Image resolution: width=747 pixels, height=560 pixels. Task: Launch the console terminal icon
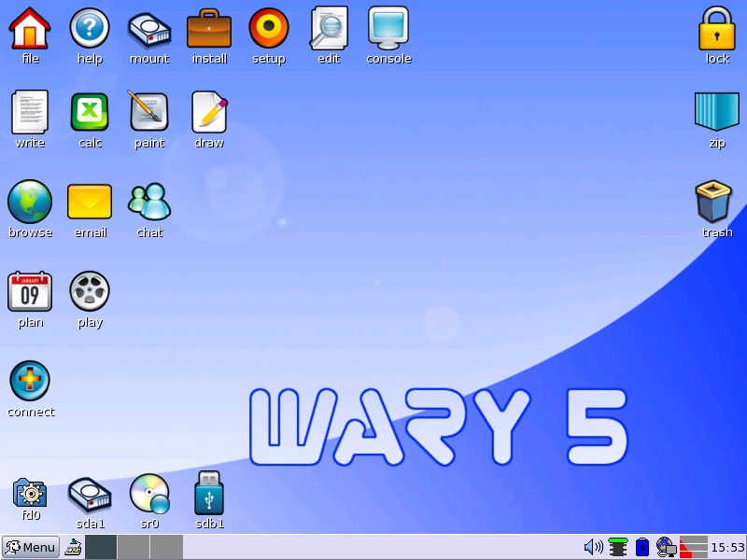pyautogui.click(x=388, y=28)
